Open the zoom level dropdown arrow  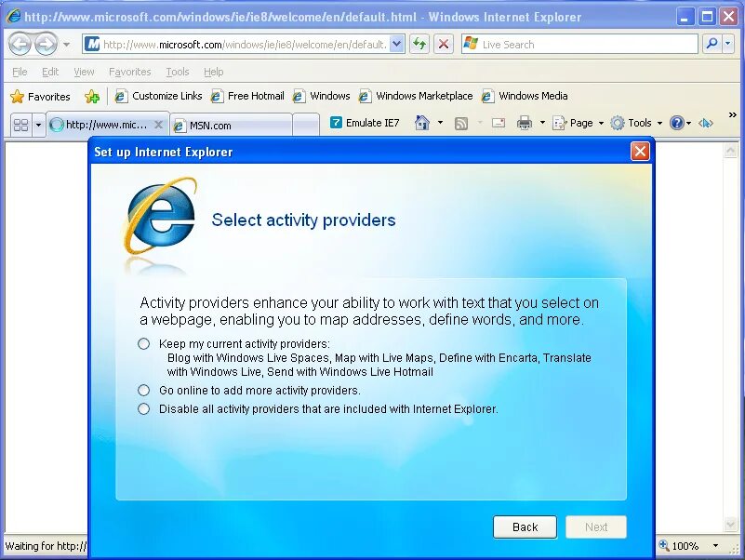pos(715,546)
